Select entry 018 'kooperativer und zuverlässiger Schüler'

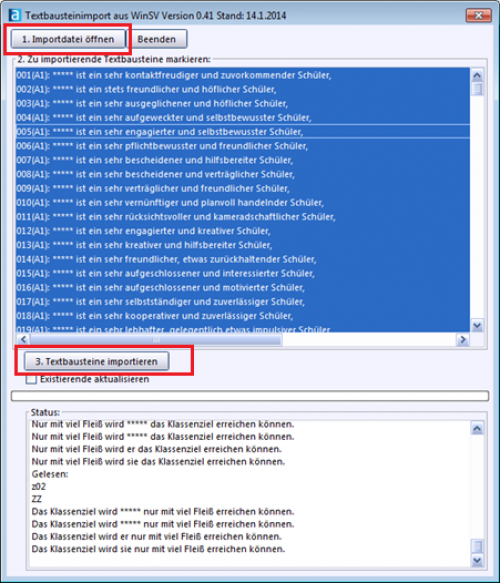pos(243,316)
